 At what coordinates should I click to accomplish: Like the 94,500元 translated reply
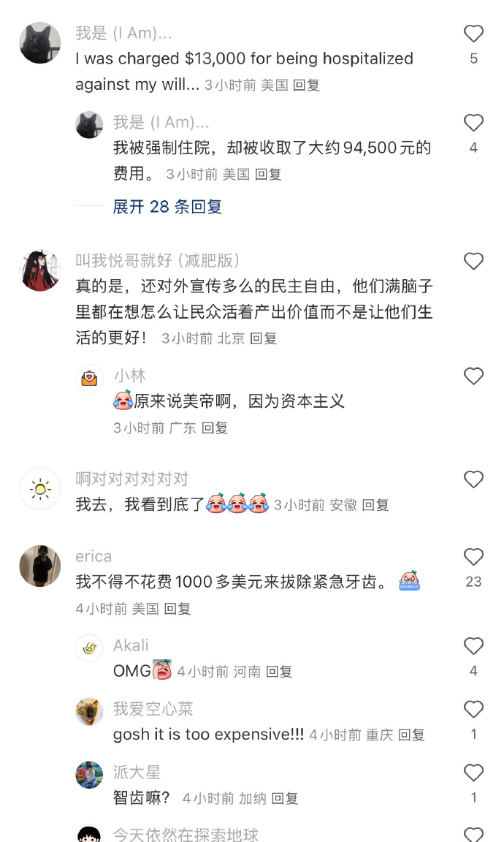coord(473,123)
